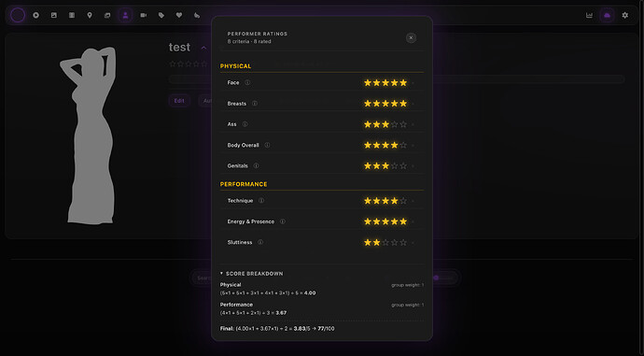Click the first star in the Face row
The height and width of the screenshot is (356, 644).
click(368, 82)
